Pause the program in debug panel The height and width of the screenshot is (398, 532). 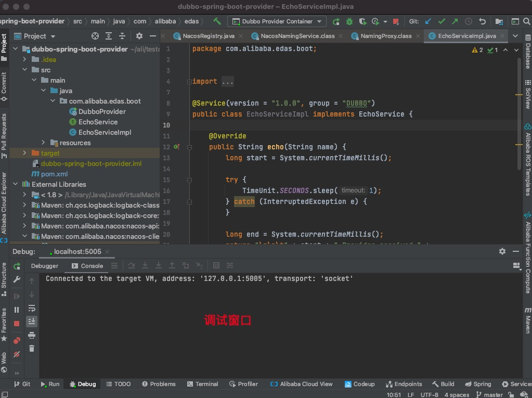click(17, 310)
